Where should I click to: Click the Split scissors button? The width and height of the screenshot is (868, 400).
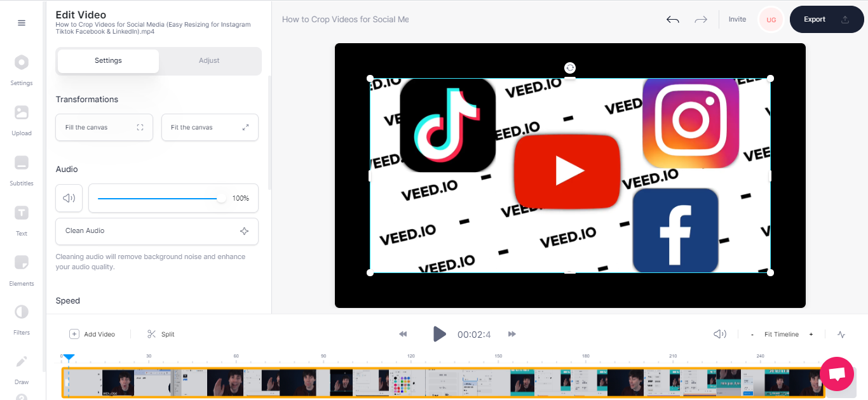(x=161, y=334)
